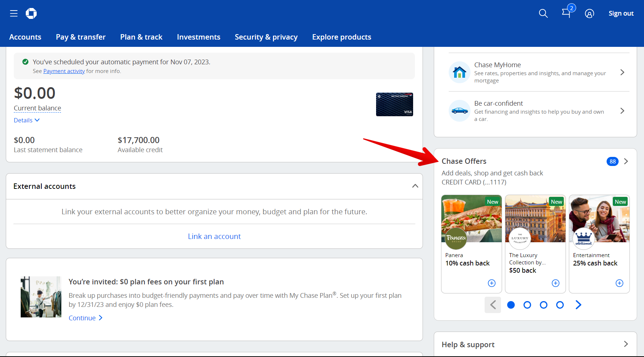Open Chase MyHome chevron arrow
The width and height of the screenshot is (644, 357).
click(x=622, y=72)
